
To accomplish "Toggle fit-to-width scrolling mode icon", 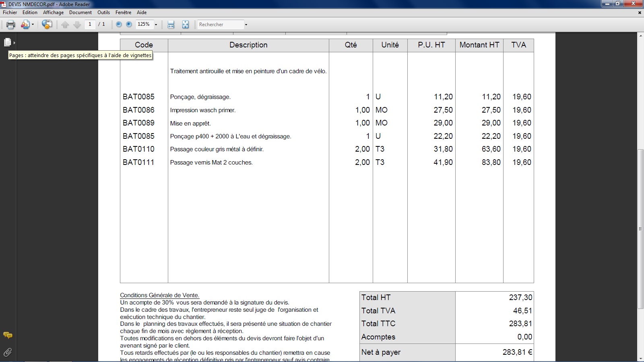I will coord(171,25).
